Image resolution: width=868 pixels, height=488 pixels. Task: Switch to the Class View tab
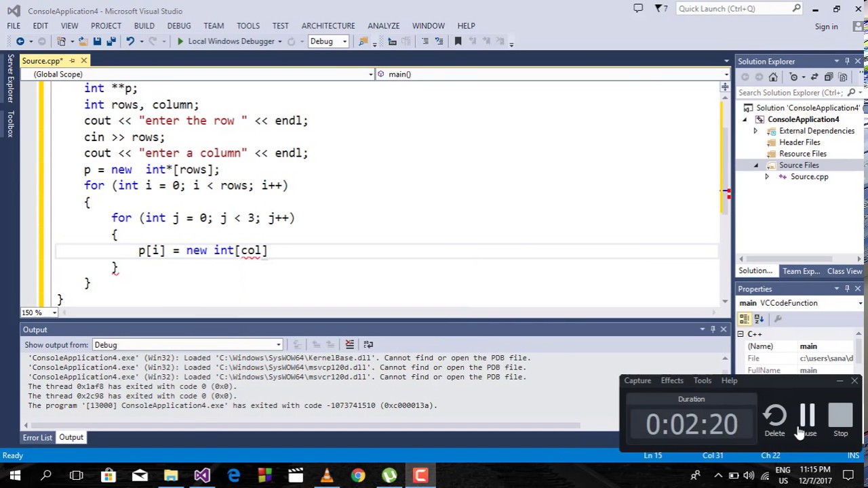coord(844,271)
